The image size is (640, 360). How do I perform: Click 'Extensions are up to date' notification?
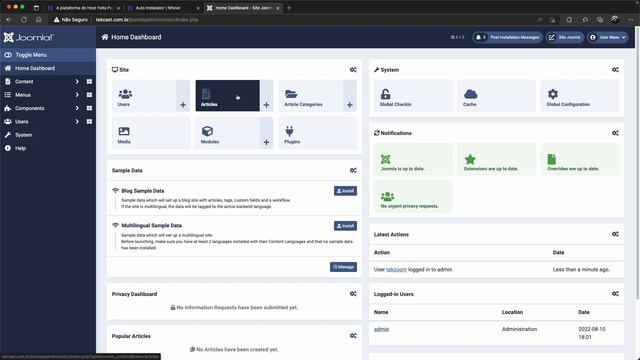pyautogui.click(x=496, y=159)
